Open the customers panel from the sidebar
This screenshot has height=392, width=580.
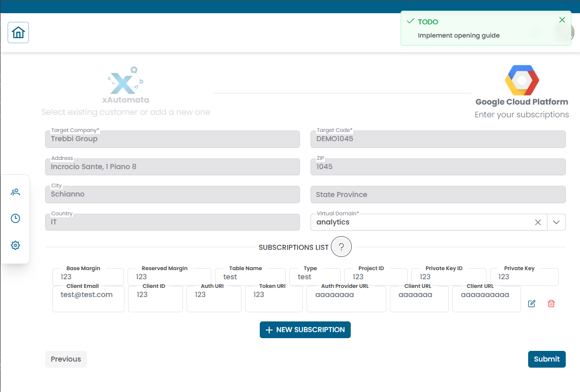[15, 192]
